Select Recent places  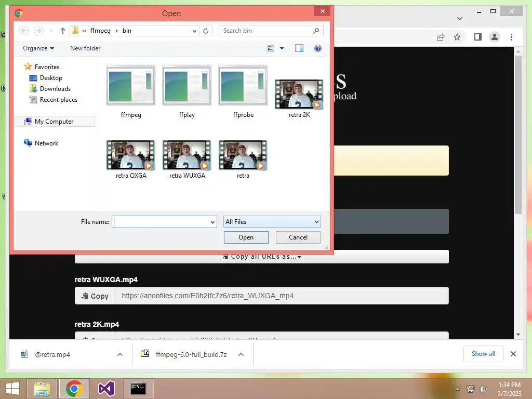click(54, 99)
